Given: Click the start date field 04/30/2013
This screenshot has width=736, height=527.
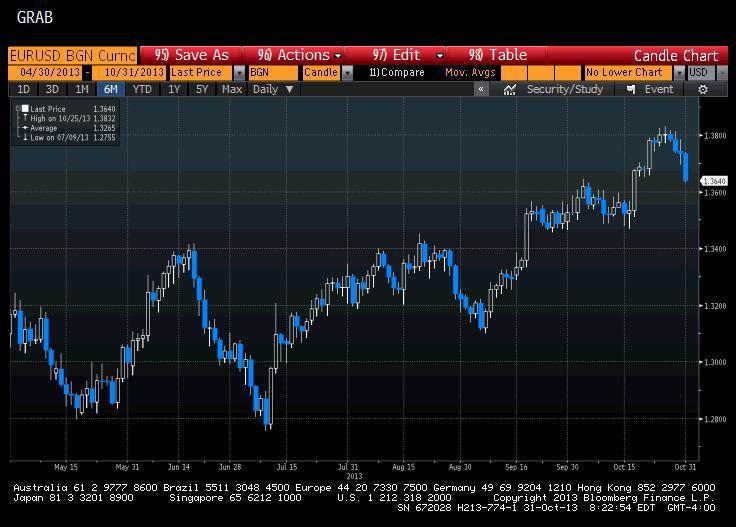Looking at the screenshot, I should coord(45,73).
